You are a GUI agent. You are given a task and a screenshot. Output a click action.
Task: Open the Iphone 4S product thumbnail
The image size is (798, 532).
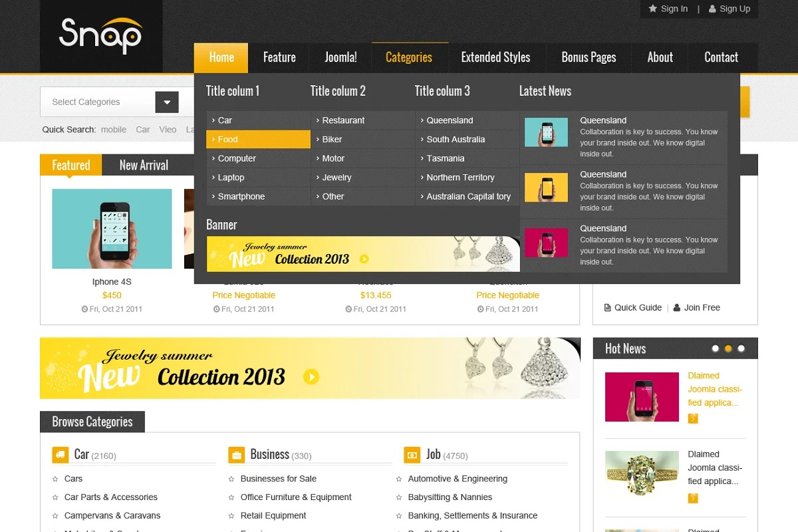pyautogui.click(x=112, y=229)
